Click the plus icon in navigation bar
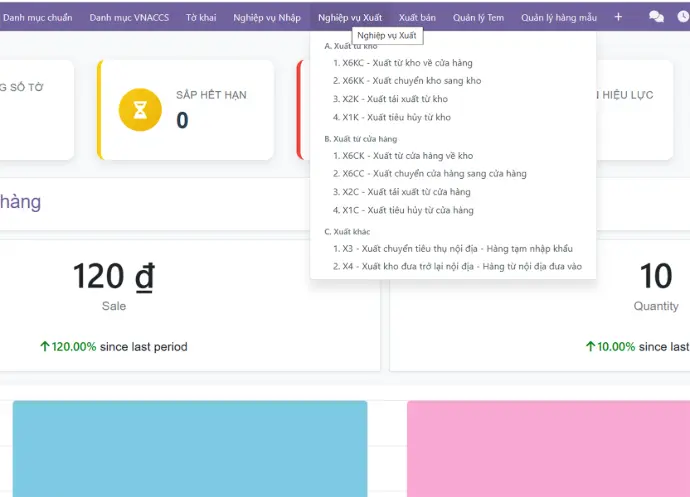This screenshot has height=497, width=690. pos(618,17)
